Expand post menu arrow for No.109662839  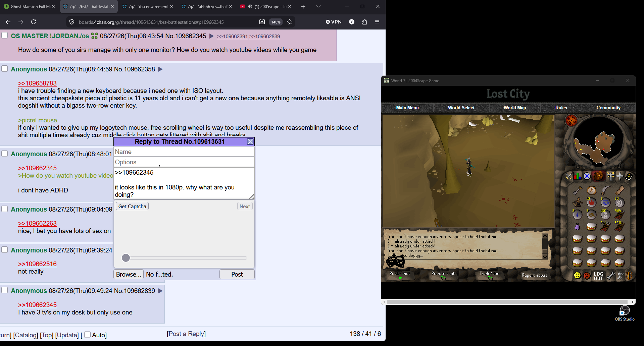pos(160,291)
